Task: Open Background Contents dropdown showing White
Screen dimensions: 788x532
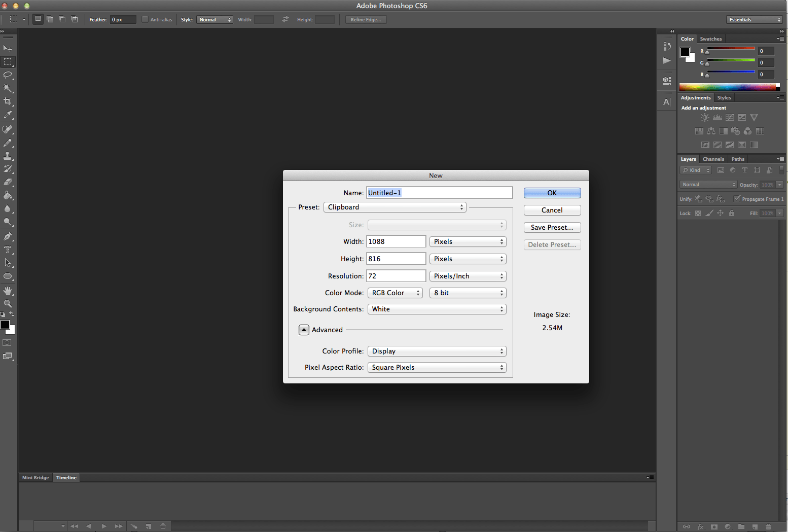Action: (437, 309)
